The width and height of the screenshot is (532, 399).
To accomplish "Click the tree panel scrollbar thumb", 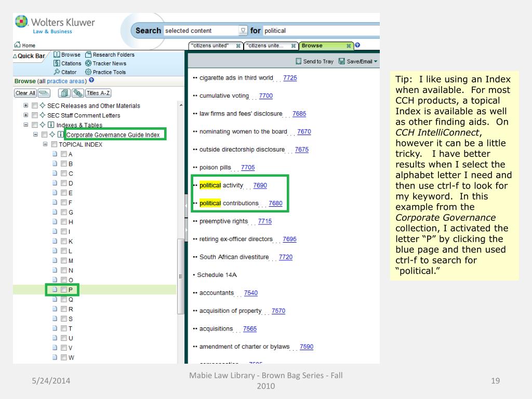I will point(181,276).
